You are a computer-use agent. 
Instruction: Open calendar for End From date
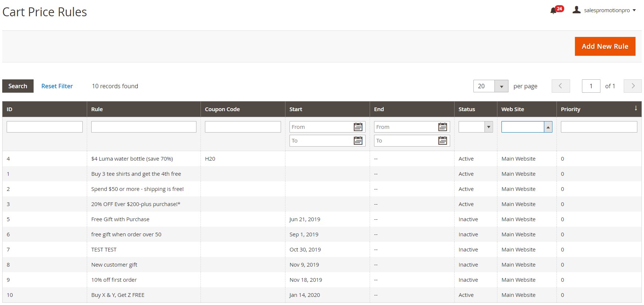442,127
